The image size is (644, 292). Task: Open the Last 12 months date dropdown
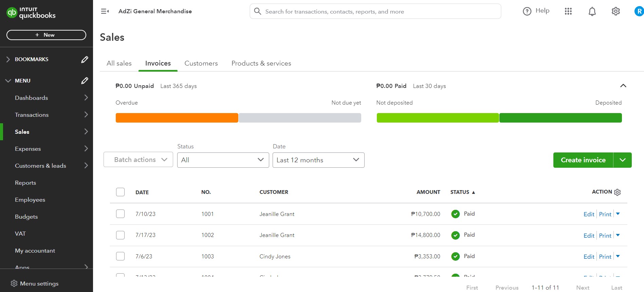point(318,160)
